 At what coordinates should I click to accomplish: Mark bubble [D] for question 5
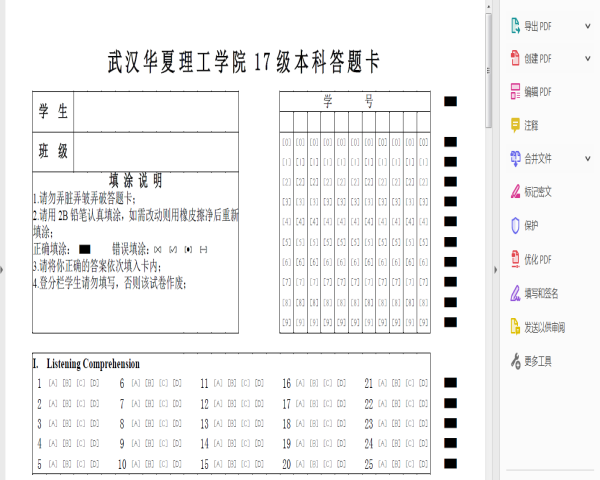pyautogui.click(x=95, y=464)
